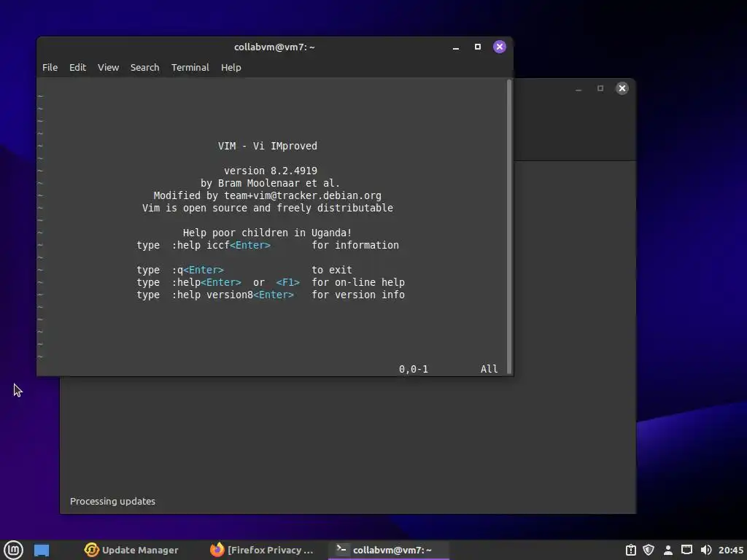Open the Terminal menu
The width and height of the screenshot is (747, 560).
coord(190,68)
